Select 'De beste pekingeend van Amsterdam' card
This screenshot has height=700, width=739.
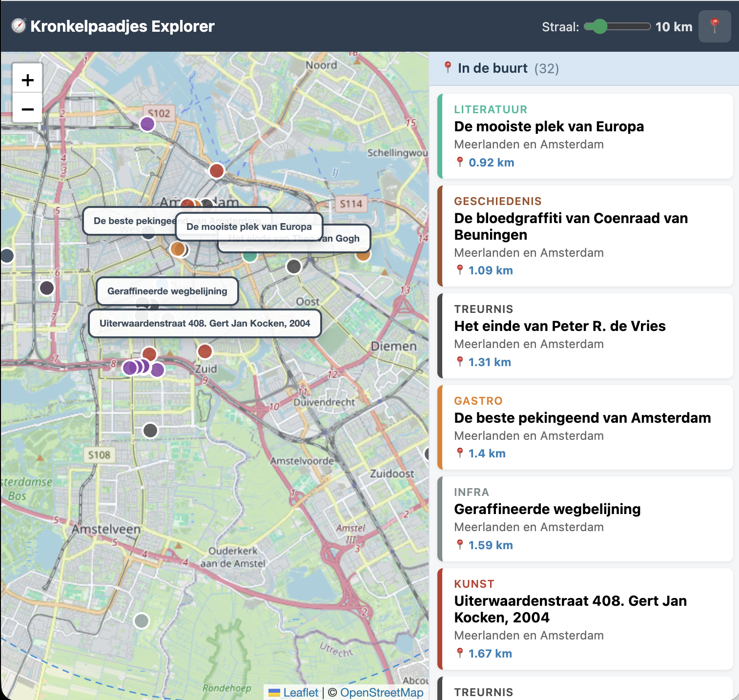(585, 427)
